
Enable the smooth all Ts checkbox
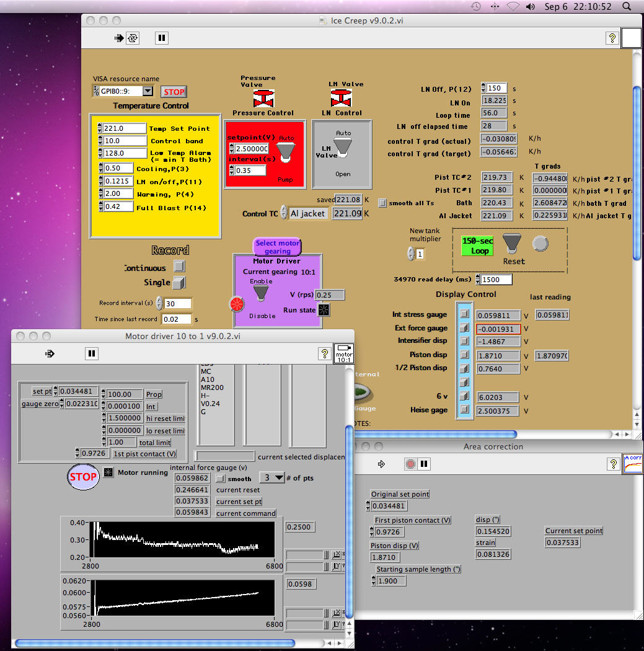(382, 203)
